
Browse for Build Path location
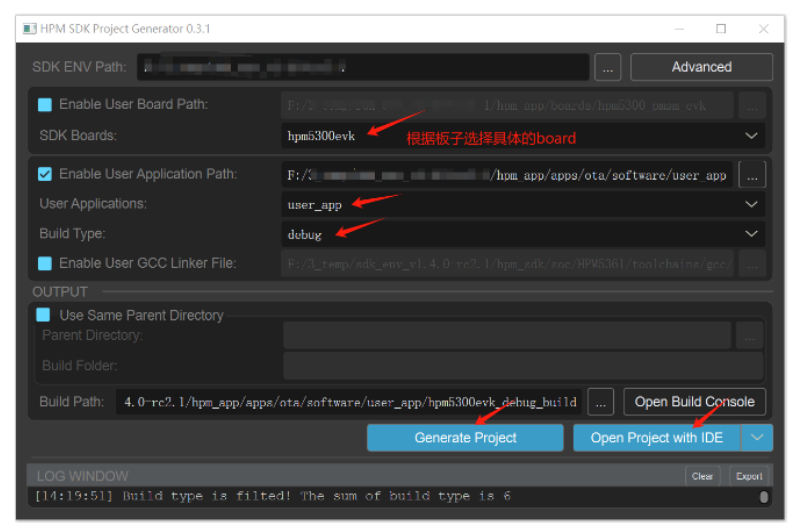coord(601,402)
